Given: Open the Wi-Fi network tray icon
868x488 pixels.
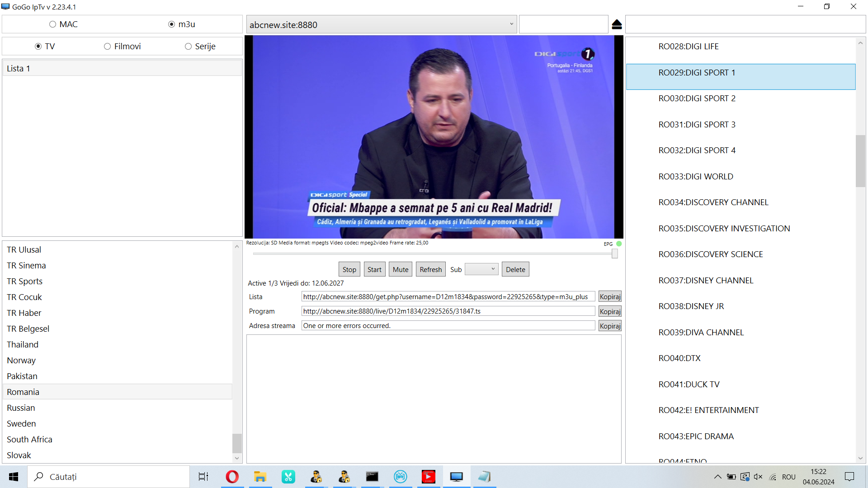Looking at the screenshot, I should [x=773, y=477].
